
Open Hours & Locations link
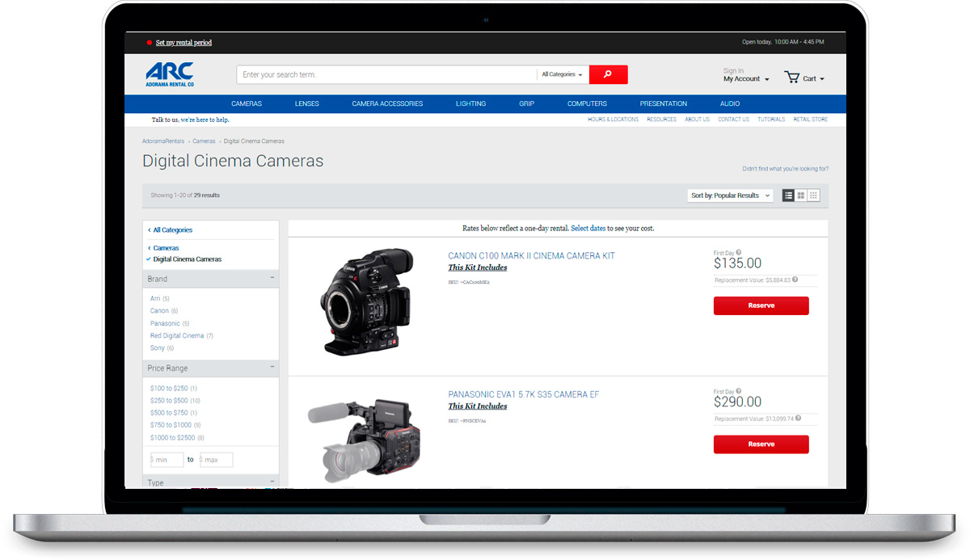[x=613, y=120]
